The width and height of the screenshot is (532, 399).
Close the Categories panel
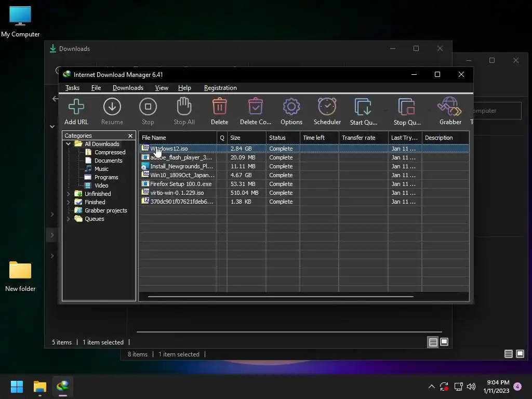(x=130, y=136)
